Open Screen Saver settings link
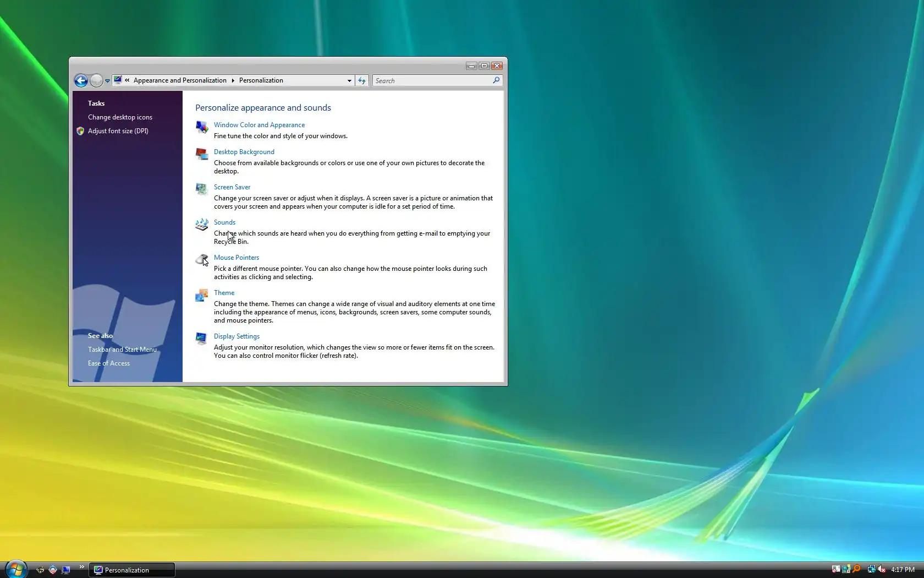924x578 pixels. click(232, 187)
